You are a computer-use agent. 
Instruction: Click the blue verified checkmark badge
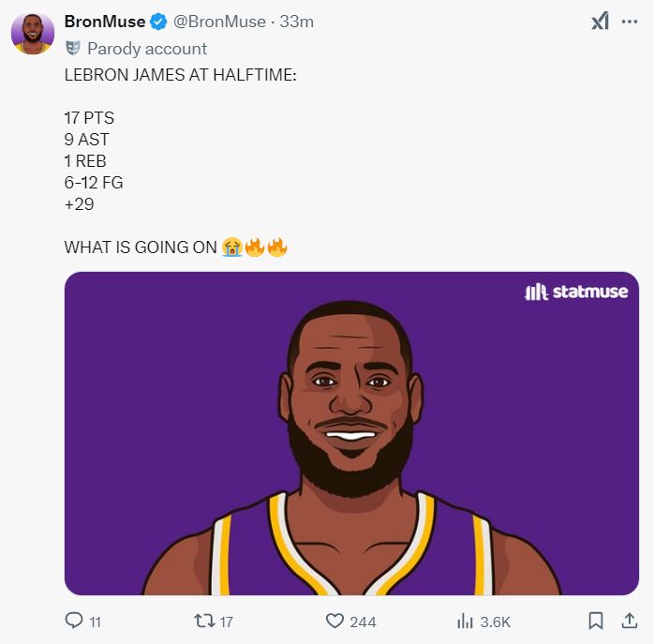pos(159,22)
